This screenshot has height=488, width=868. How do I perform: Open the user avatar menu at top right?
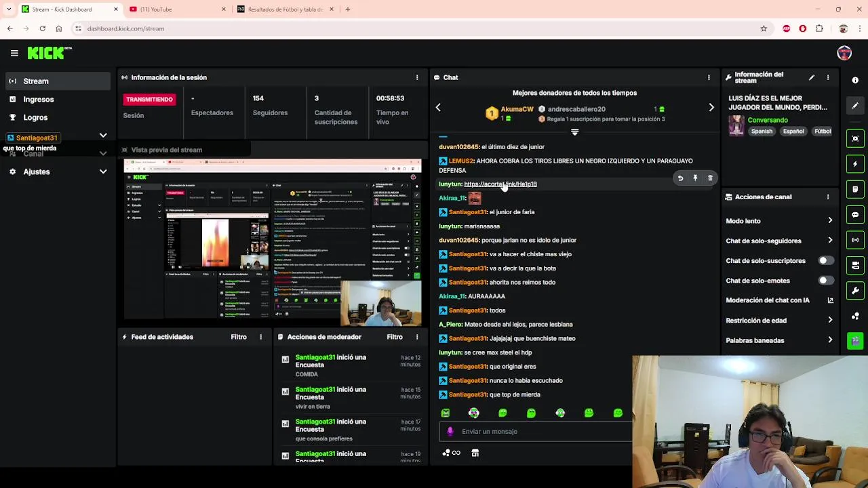click(844, 53)
